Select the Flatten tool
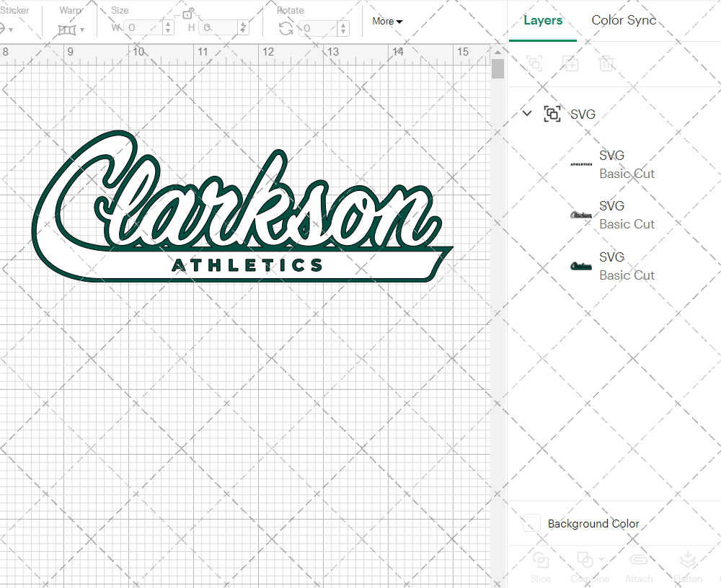Image resolution: width=721 pixels, height=588 pixels. point(688,561)
